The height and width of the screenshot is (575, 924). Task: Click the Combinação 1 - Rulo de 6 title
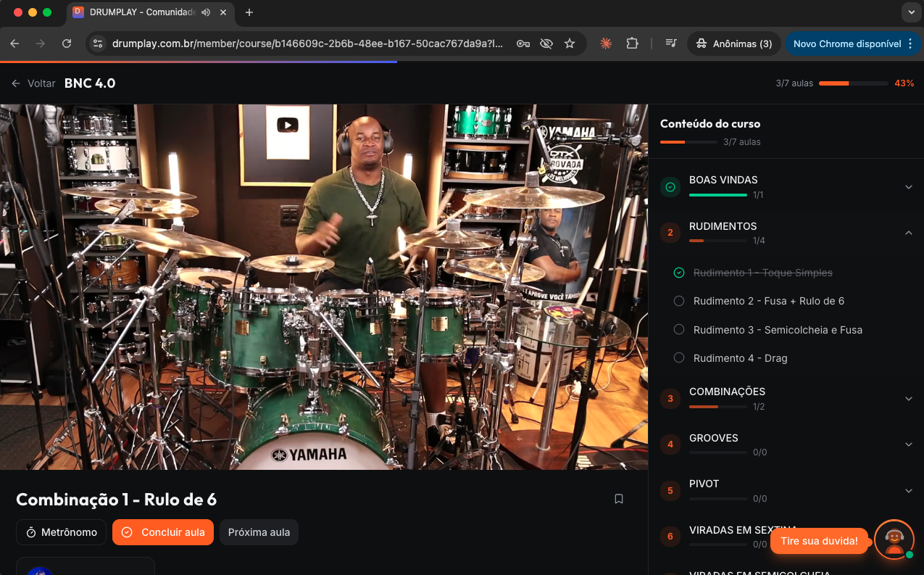click(116, 500)
